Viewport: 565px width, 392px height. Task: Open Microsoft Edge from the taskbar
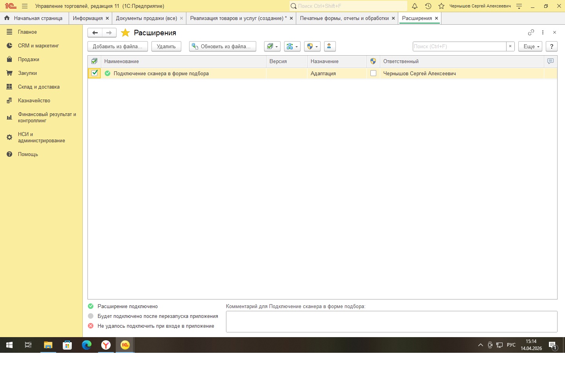click(86, 345)
